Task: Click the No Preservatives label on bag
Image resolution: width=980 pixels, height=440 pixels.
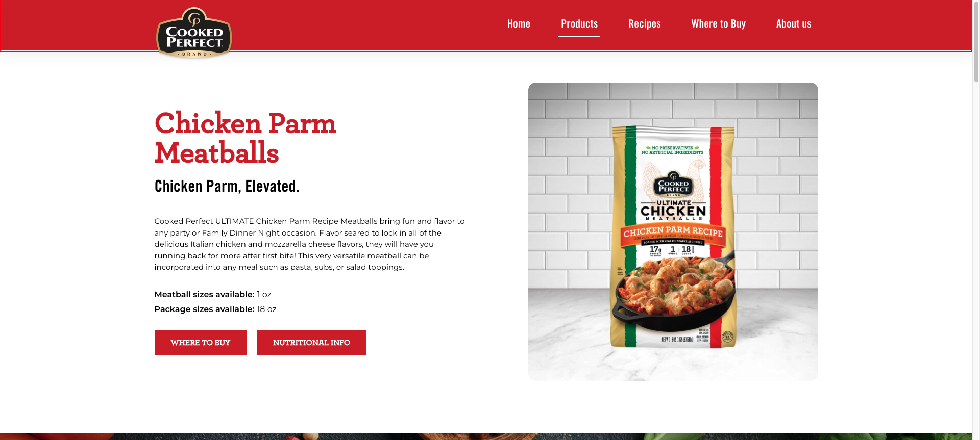Action: (x=673, y=150)
